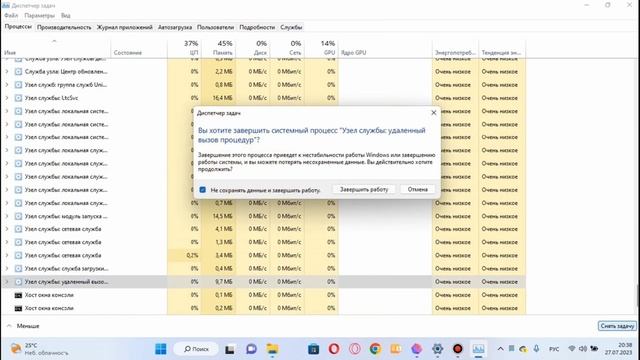Expand "Узел службы: служба загрузки" row
The width and height of the screenshot is (640, 360).
click(x=7, y=269)
